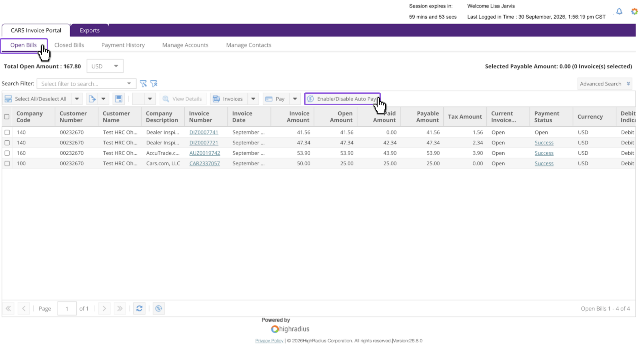Click Enable/Disable Auto Pay
The height and width of the screenshot is (361, 644).
pyautogui.click(x=342, y=99)
